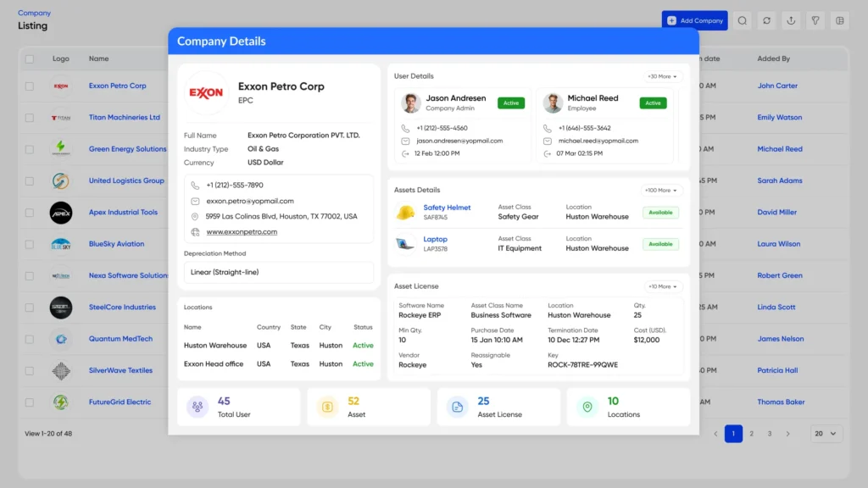
Task: Click the search icon in the top toolbar
Action: 742,20
